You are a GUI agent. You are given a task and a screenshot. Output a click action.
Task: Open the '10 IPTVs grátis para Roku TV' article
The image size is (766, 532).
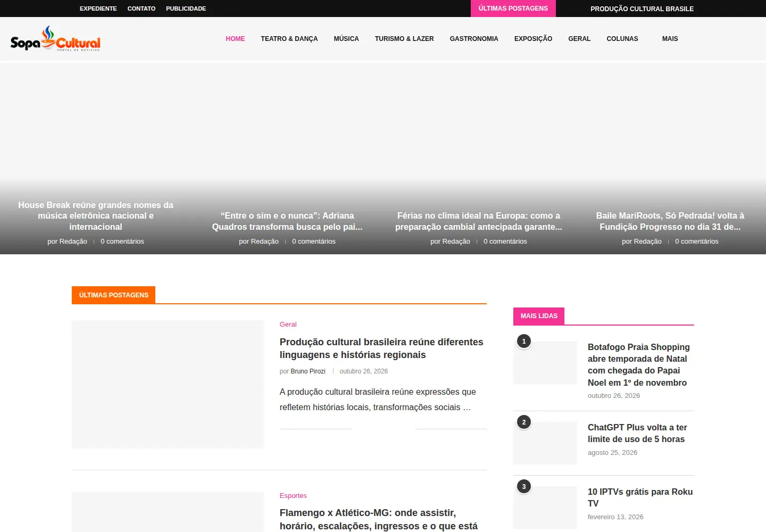tap(640, 498)
